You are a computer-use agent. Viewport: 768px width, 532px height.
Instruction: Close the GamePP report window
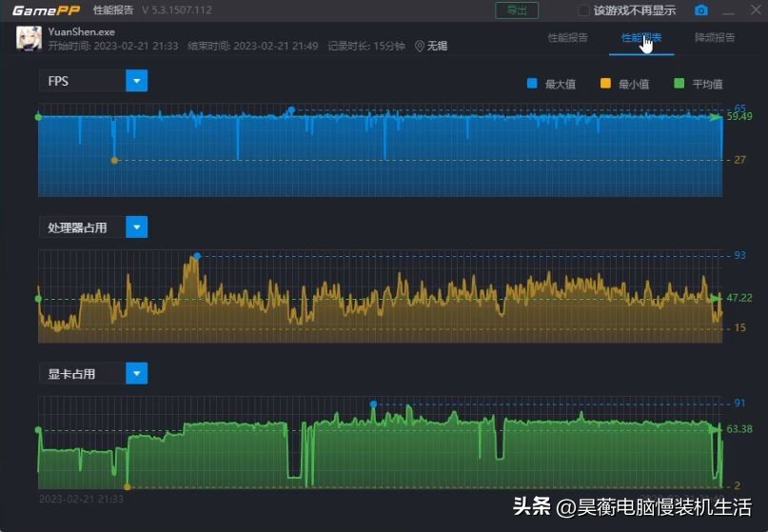click(x=756, y=10)
